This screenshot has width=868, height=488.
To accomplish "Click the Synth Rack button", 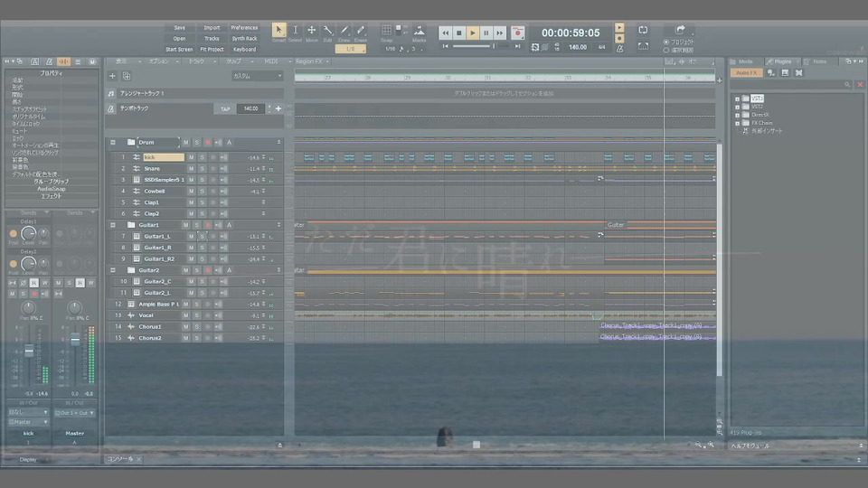I will pos(244,39).
